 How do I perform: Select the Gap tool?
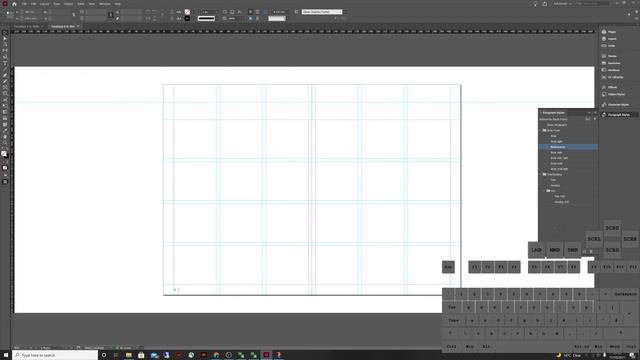point(5,50)
